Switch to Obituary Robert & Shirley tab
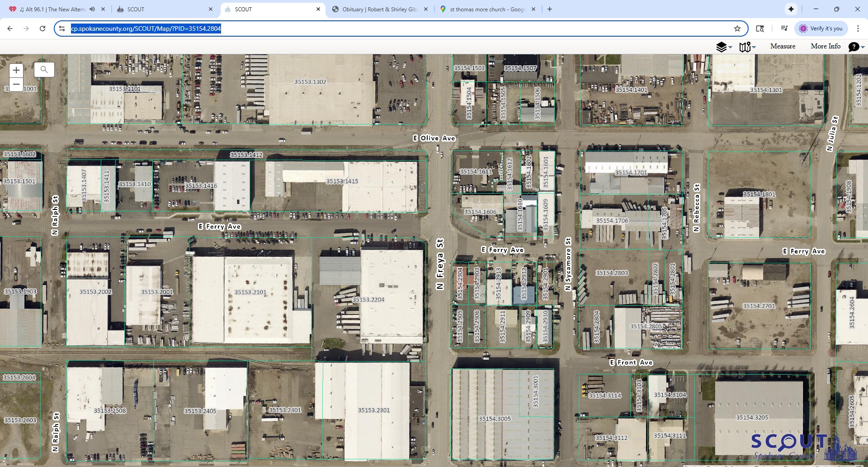Screen dimensions: 868x467 point(379,9)
